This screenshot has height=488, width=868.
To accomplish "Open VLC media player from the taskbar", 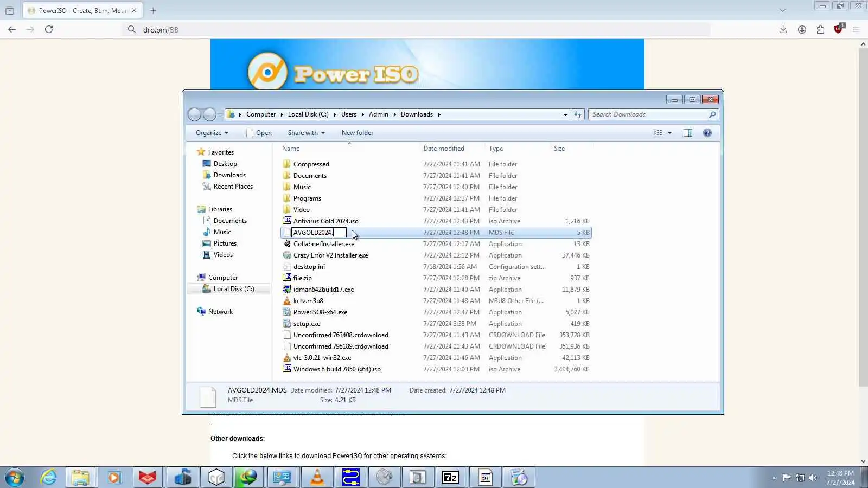I will tap(317, 477).
